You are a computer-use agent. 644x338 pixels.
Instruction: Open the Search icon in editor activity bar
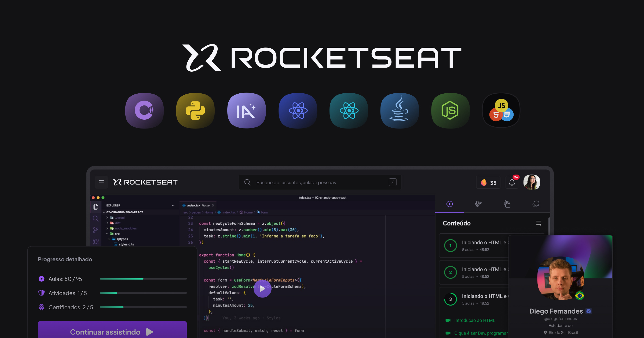coord(96,218)
